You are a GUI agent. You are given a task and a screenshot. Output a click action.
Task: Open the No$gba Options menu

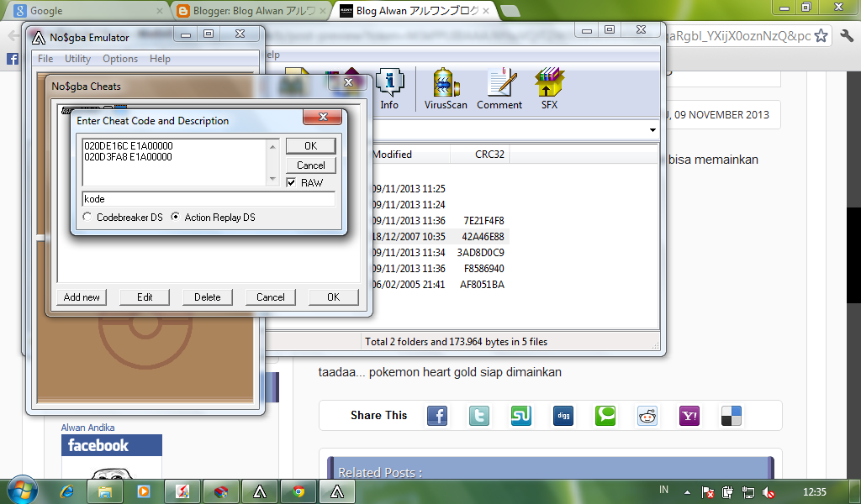[x=120, y=59]
